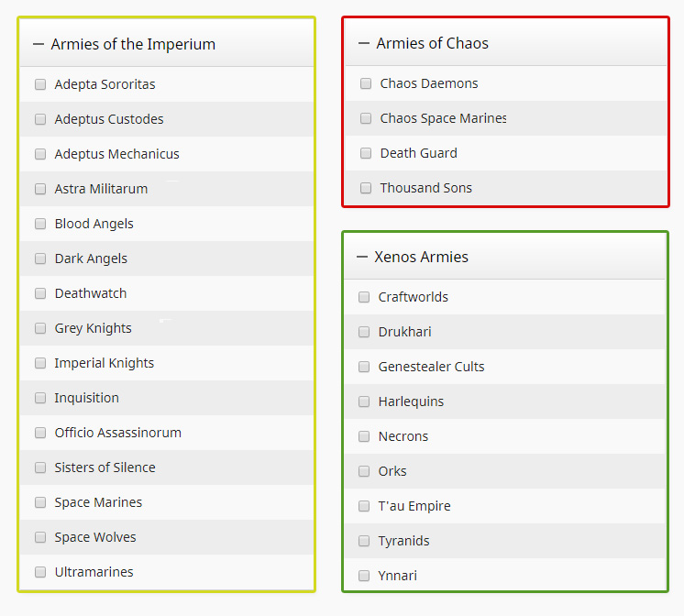Tick the Drukhari checkbox
Screen dimensions: 684x616
(x=364, y=332)
